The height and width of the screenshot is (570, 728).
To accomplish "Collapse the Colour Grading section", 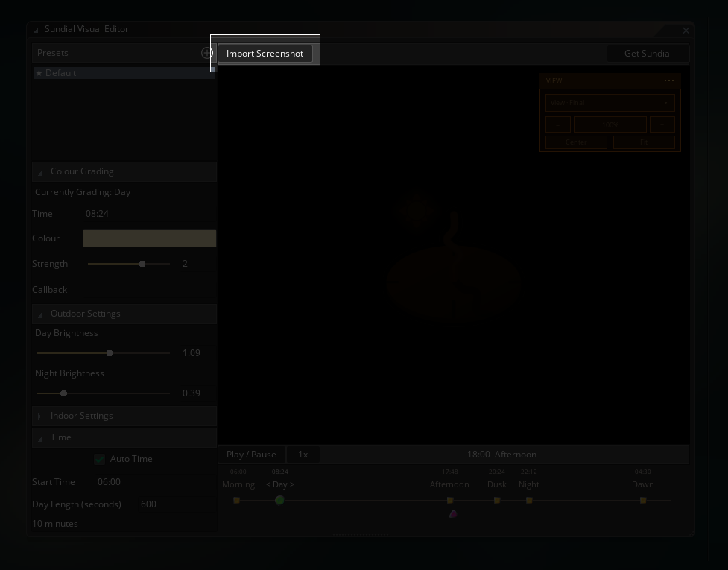I will coord(40,172).
